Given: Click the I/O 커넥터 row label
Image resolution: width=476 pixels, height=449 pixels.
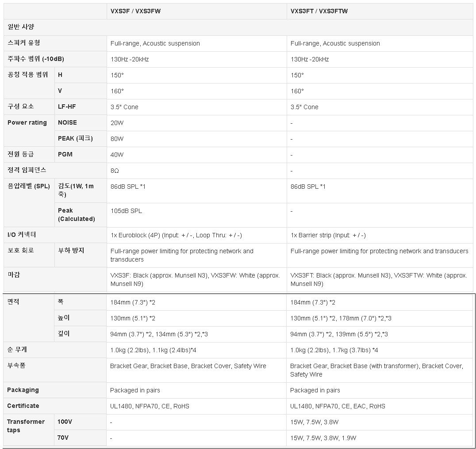Looking at the screenshot, I should tap(22, 235).
